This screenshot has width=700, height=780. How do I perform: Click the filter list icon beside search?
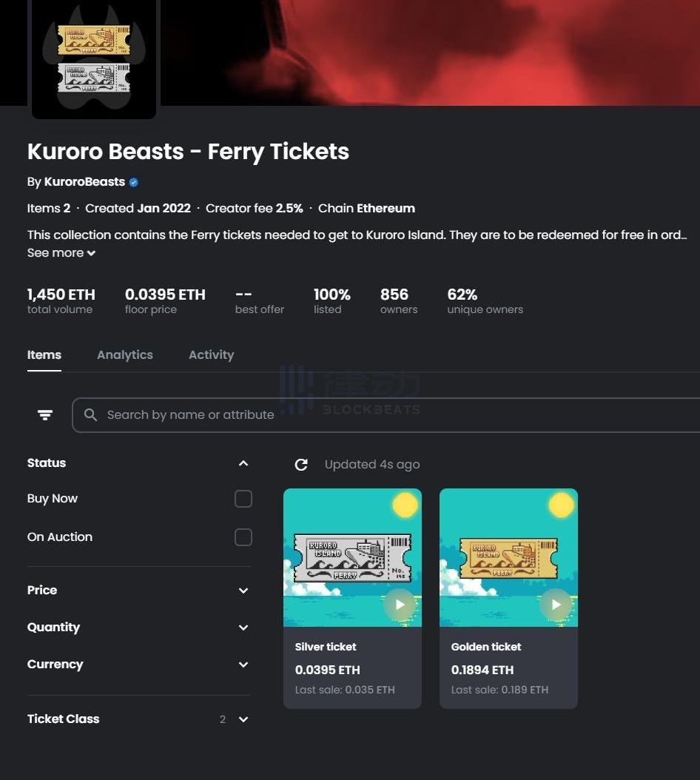tap(45, 415)
